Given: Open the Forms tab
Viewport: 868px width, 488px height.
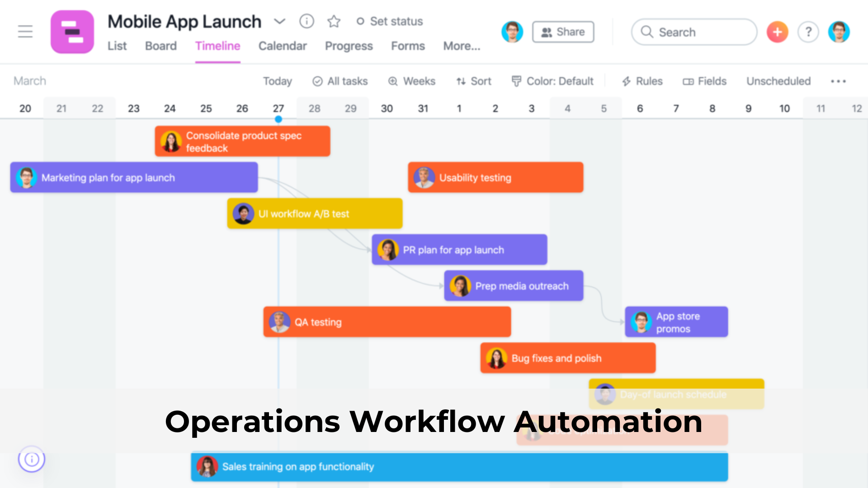Looking at the screenshot, I should pyautogui.click(x=408, y=46).
